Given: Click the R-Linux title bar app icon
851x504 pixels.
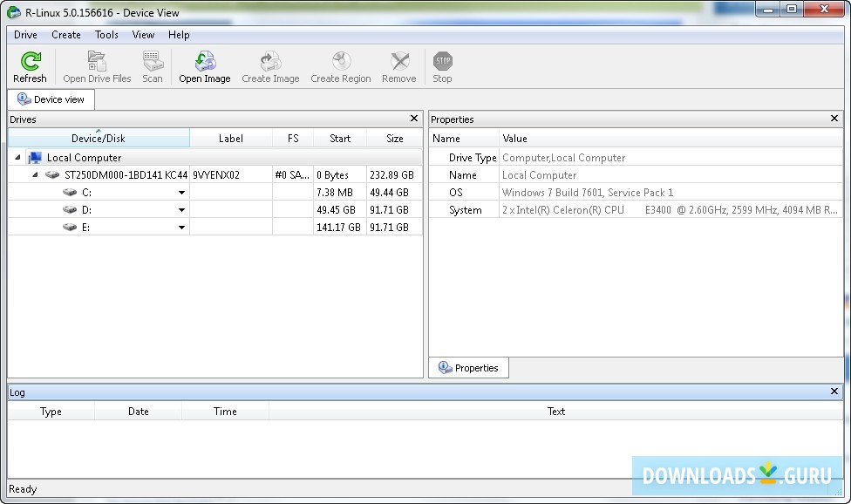Looking at the screenshot, I should click(x=14, y=12).
